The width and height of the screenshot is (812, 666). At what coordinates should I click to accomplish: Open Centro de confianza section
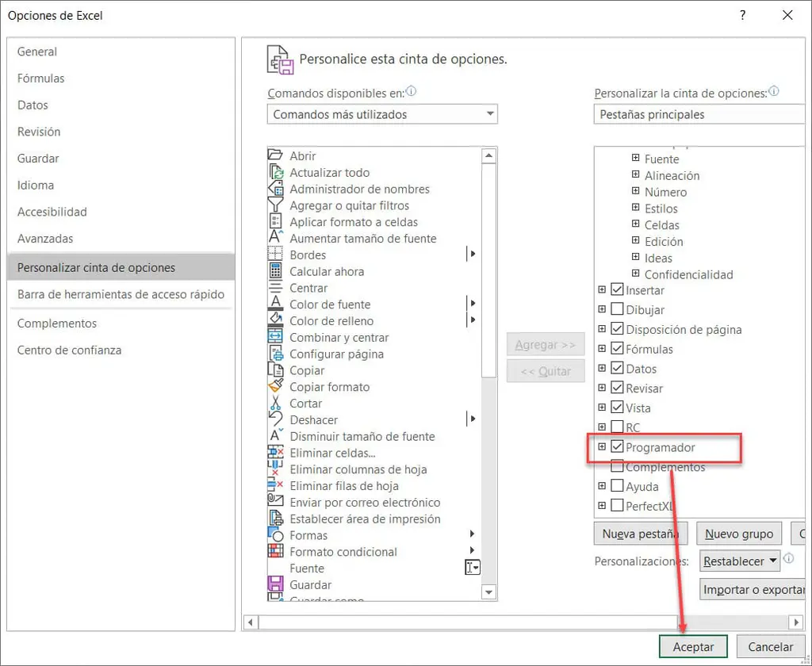point(70,350)
